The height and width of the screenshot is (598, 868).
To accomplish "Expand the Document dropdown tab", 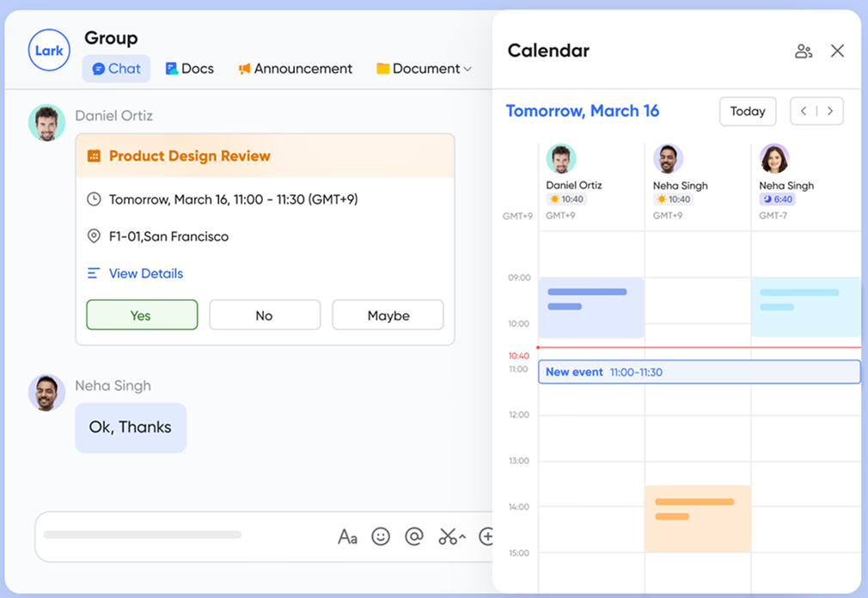I will click(x=425, y=69).
